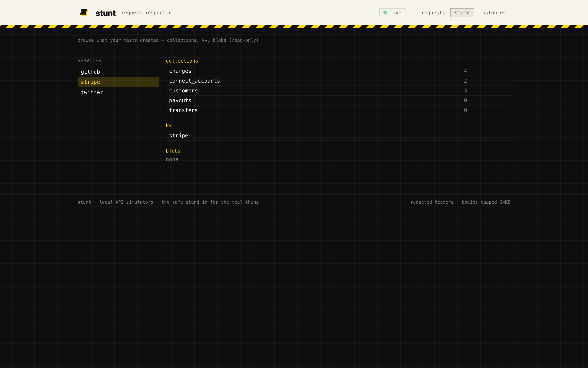Image resolution: width=588 pixels, height=368 pixels.
Task: Click the collections section heading
Action: click(x=182, y=61)
